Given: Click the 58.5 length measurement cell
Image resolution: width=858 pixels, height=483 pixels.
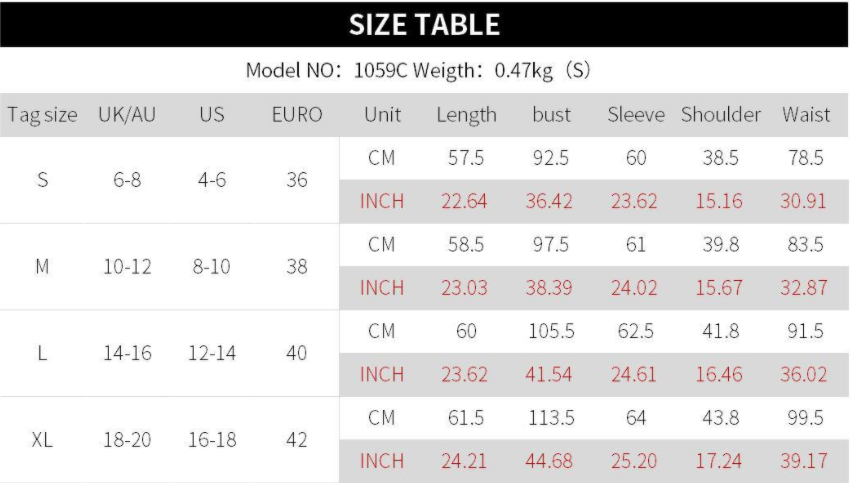Looking at the screenshot, I should coord(466,245).
